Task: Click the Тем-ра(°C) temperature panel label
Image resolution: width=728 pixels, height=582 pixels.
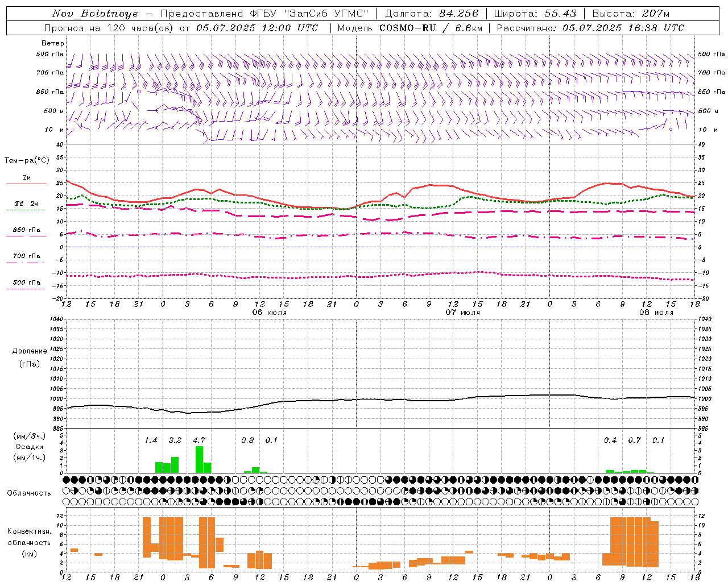Action: [27, 161]
